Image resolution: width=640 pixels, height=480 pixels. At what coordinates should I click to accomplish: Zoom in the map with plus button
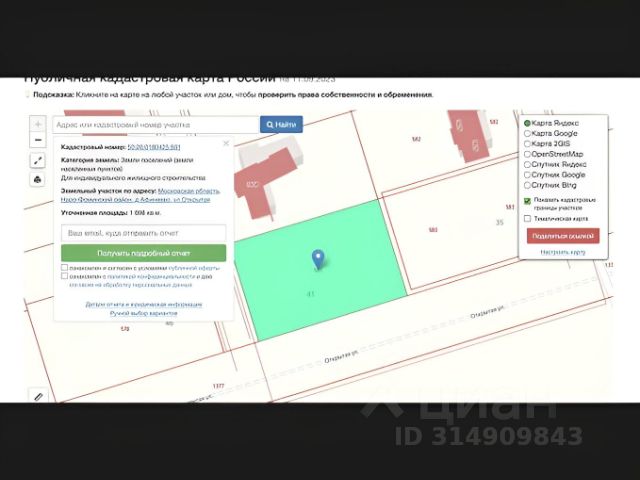point(38,124)
